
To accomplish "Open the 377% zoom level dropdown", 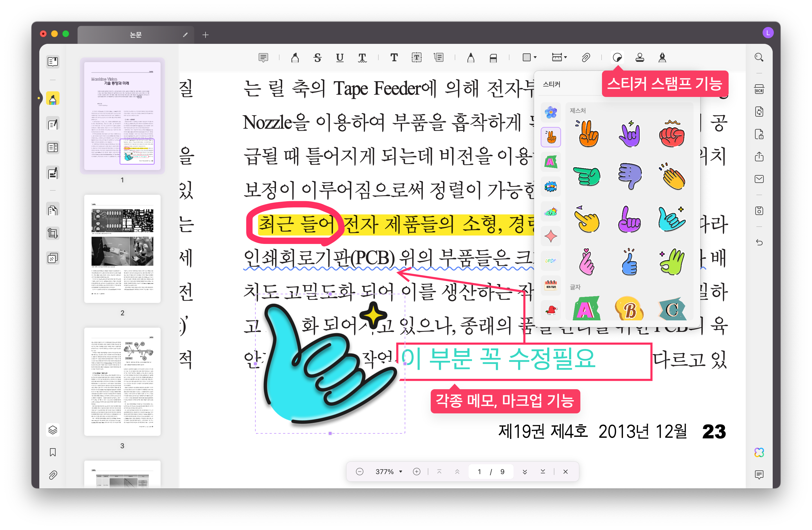I will tap(401, 472).
